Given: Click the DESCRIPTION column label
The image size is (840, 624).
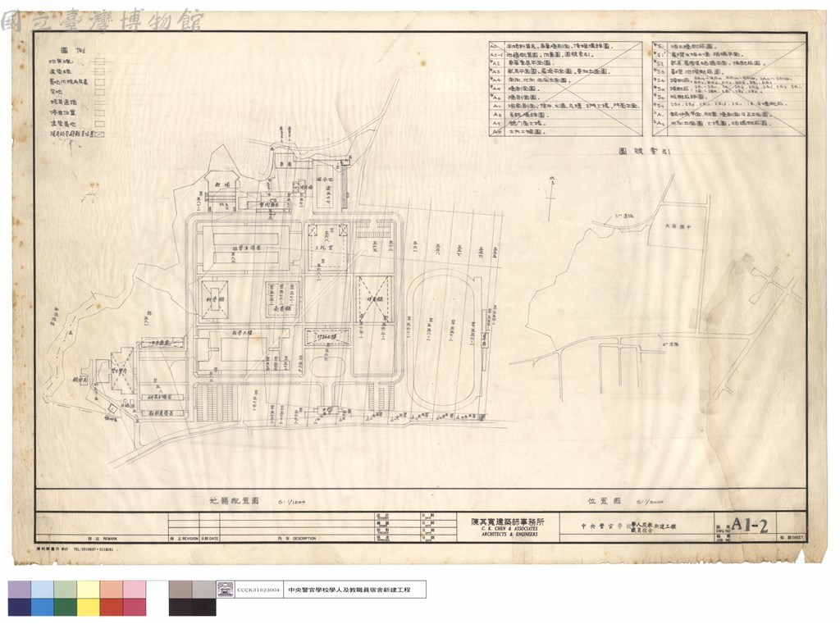Looking at the screenshot, I should [304, 538].
